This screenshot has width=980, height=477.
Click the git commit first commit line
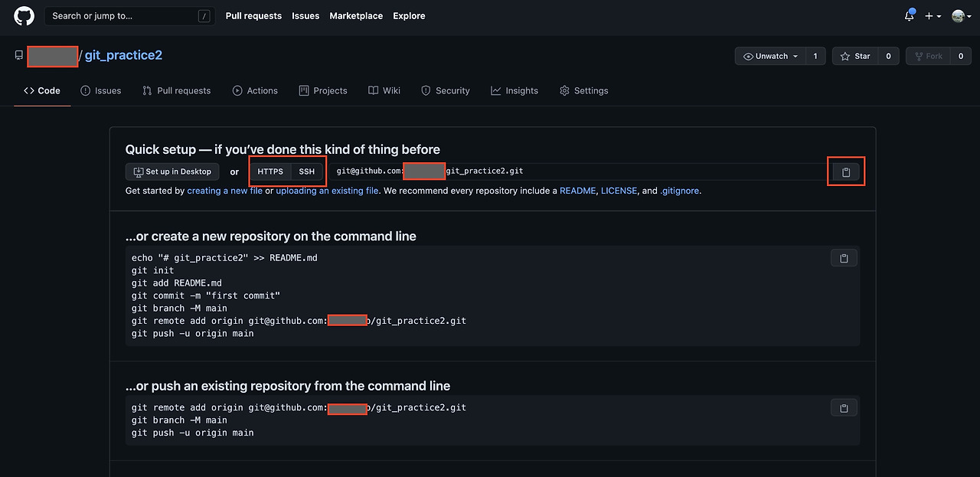coord(206,296)
